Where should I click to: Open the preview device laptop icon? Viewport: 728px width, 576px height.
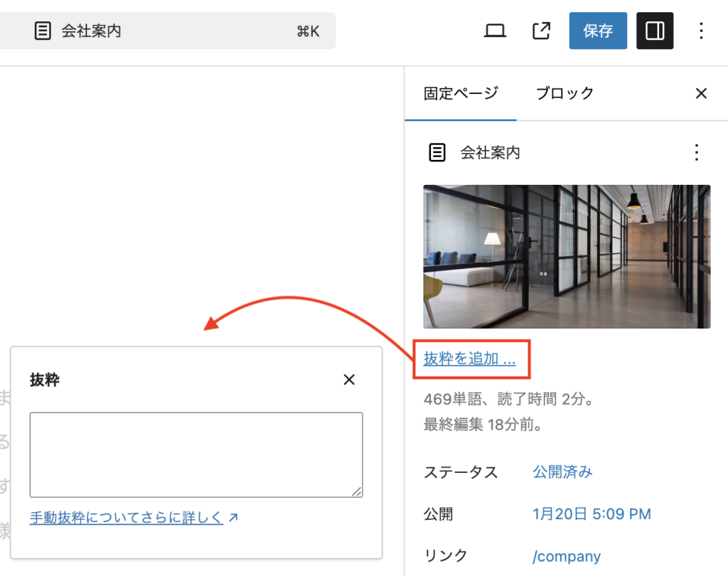click(x=495, y=31)
